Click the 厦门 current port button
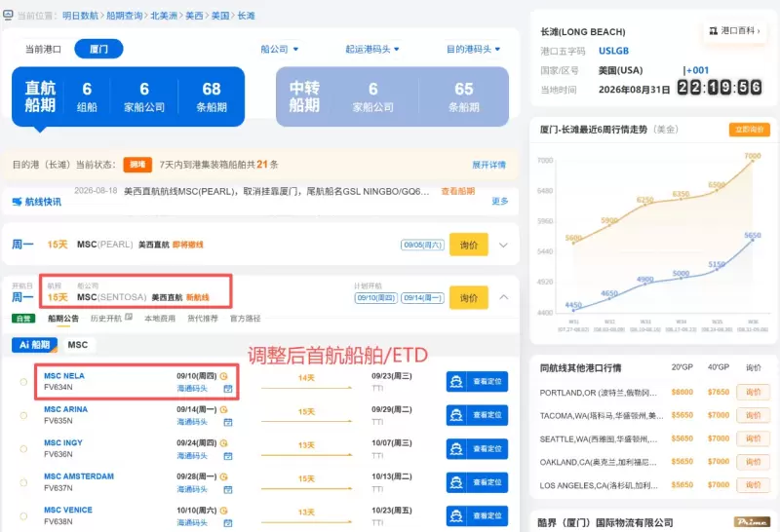The height and width of the screenshot is (532, 780). [98, 49]
